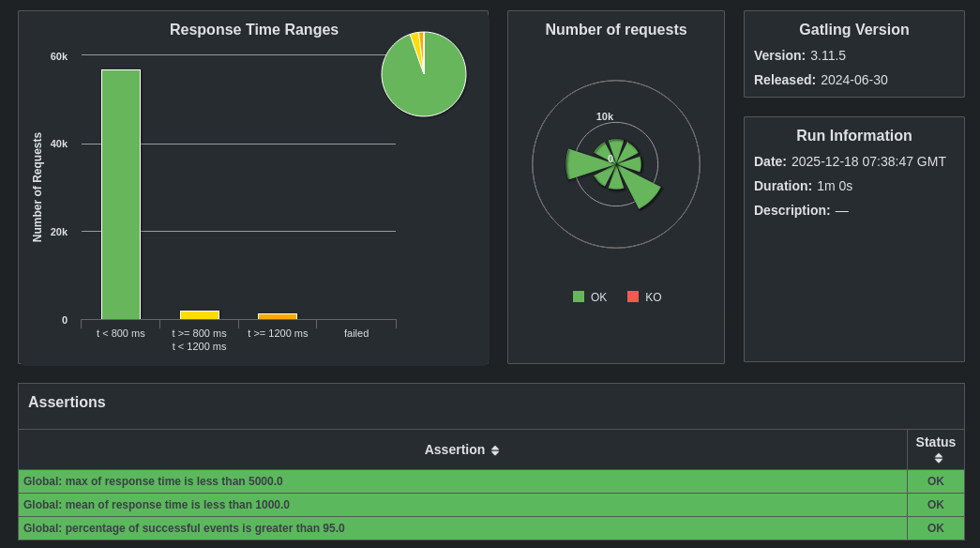
Task: Click the response time pie chart
Action: (x=424, y=74)
